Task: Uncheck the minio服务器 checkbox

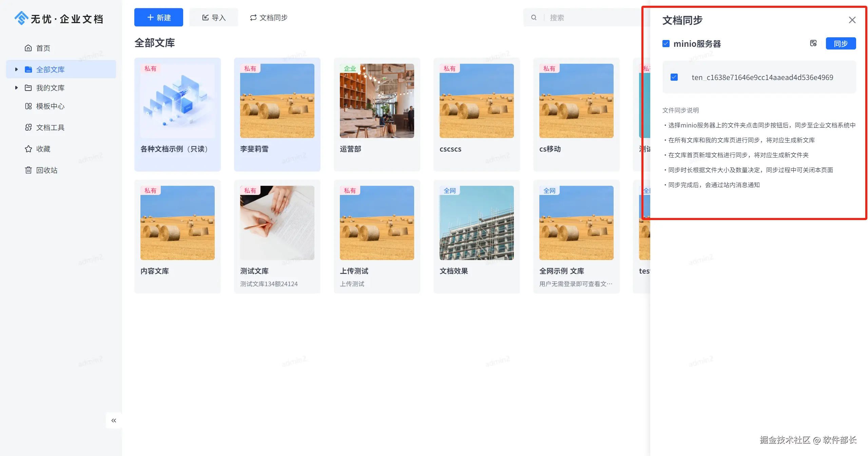Action: [x=666, y=44]
